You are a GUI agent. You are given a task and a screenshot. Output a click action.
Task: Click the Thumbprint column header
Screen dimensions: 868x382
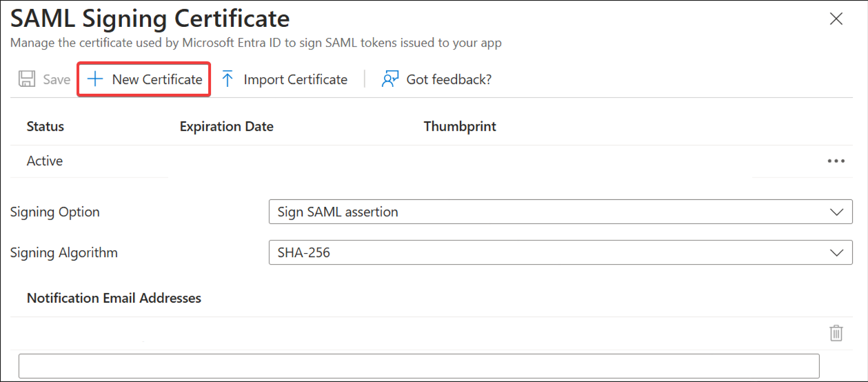point(460,126)
